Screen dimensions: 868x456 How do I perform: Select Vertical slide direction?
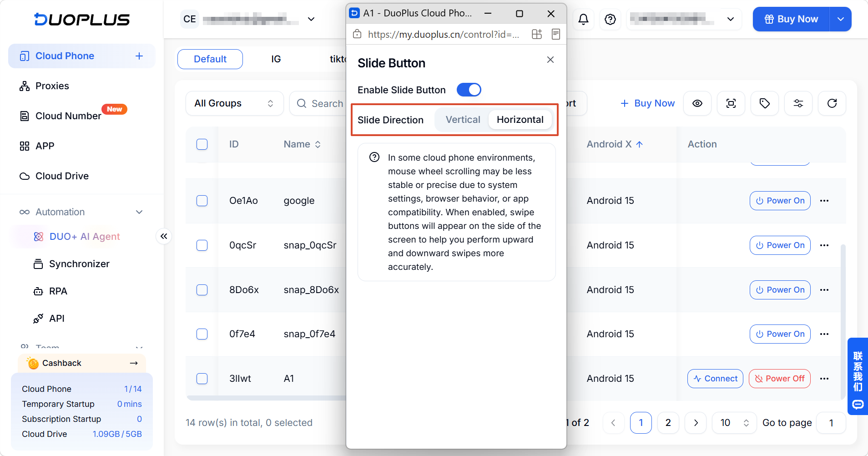click(463, 120)
